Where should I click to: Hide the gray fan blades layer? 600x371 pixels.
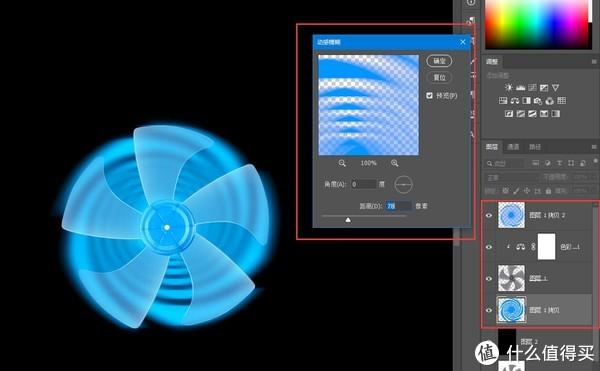click(x=489, y=278)
